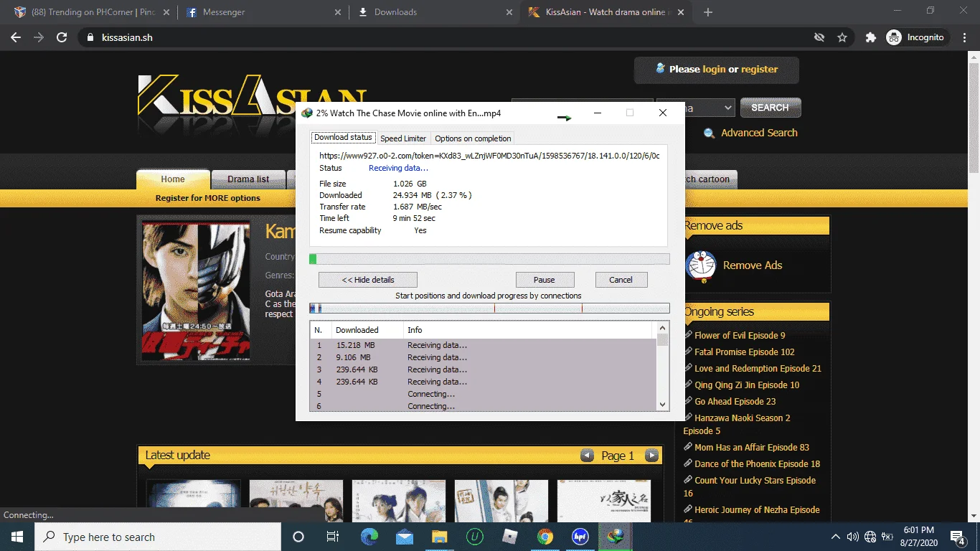Select the Download status tab
The height and width of the screenshot is (551, 980).
pos(343,138)
